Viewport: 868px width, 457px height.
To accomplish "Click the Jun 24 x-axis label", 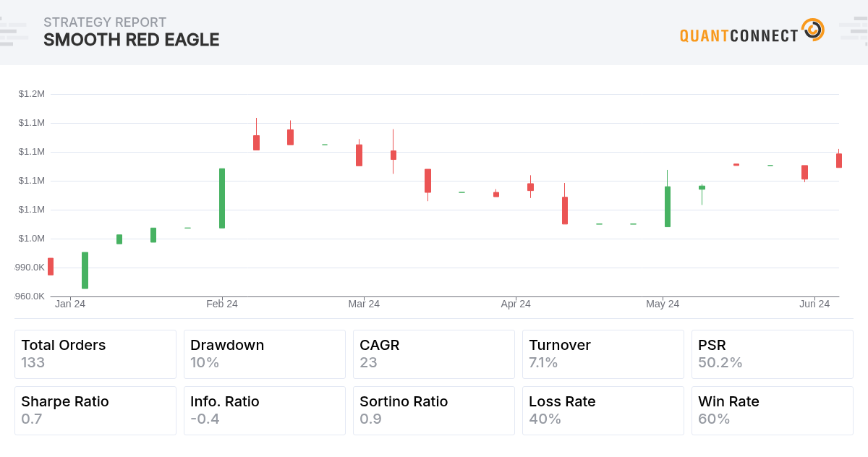I will tap(814, 304).
